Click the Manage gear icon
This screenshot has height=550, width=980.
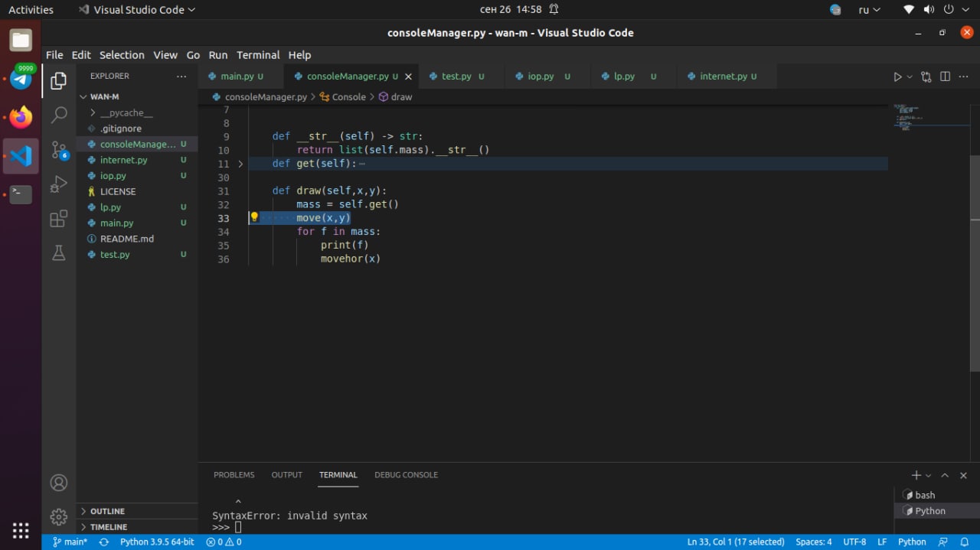pyautogui.click(x=59, y=517)
